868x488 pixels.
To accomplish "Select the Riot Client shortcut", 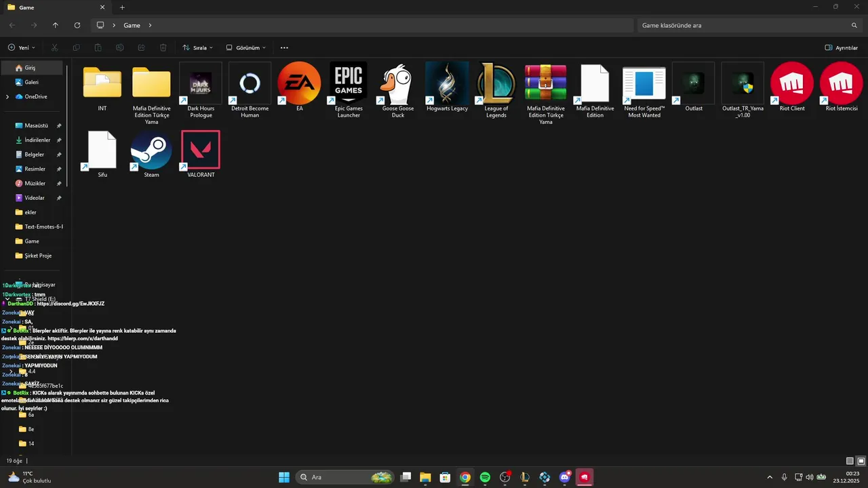I will pos(792,87).
